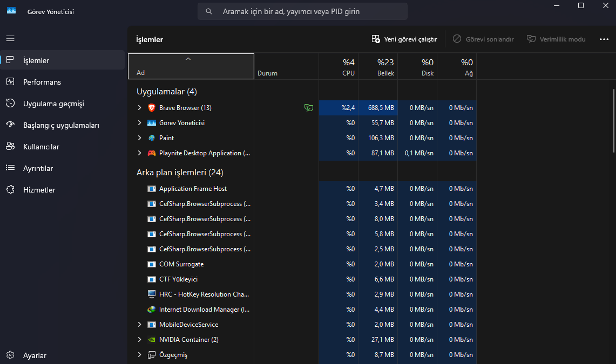Click the Ayrıntılar list icon
Image resolution: width=616 pixels, height=364 pixels.
point(10,168)
